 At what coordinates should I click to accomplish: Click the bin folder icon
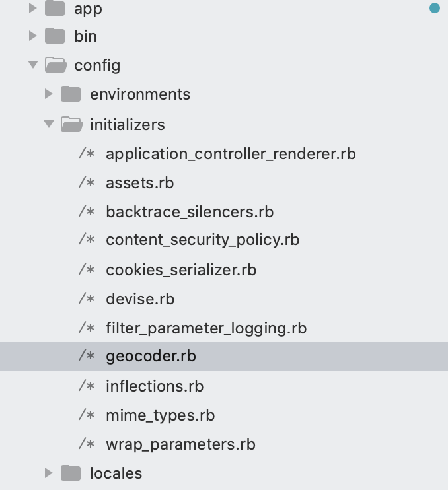(55, 36)
